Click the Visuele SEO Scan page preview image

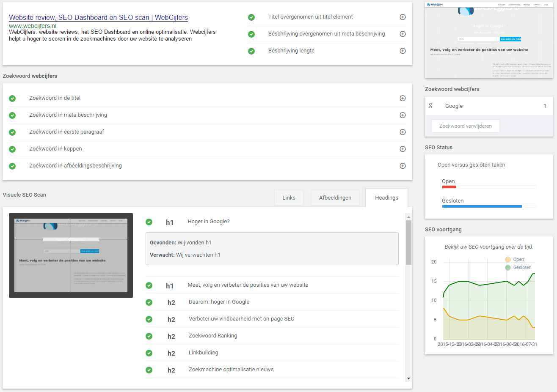tap(71, 255)
